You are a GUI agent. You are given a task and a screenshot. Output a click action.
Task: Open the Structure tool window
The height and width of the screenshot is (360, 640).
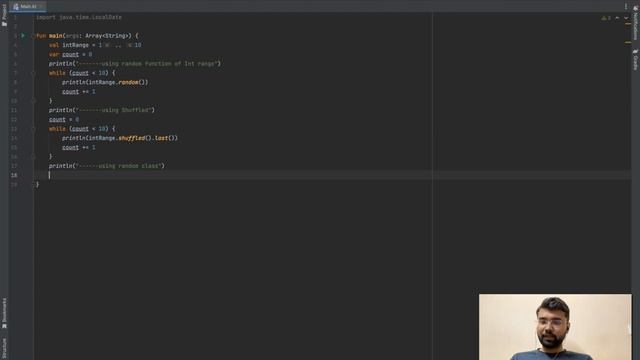click(x=4, y=348)
